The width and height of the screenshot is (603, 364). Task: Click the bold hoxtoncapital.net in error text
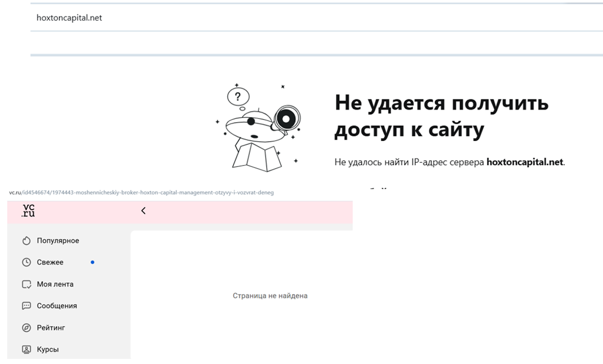pyautogui.click(x=525, y=162)
